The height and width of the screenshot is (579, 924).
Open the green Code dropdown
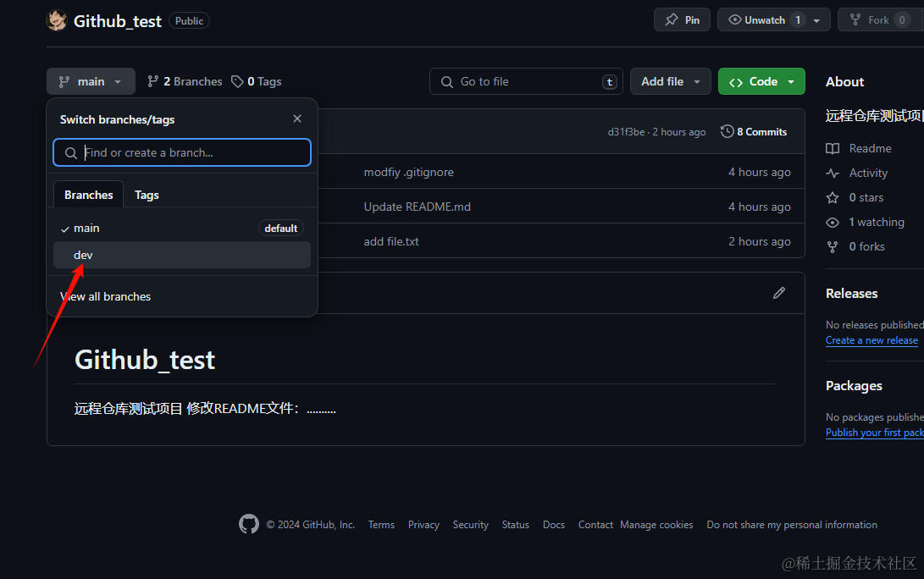point(761,81)
